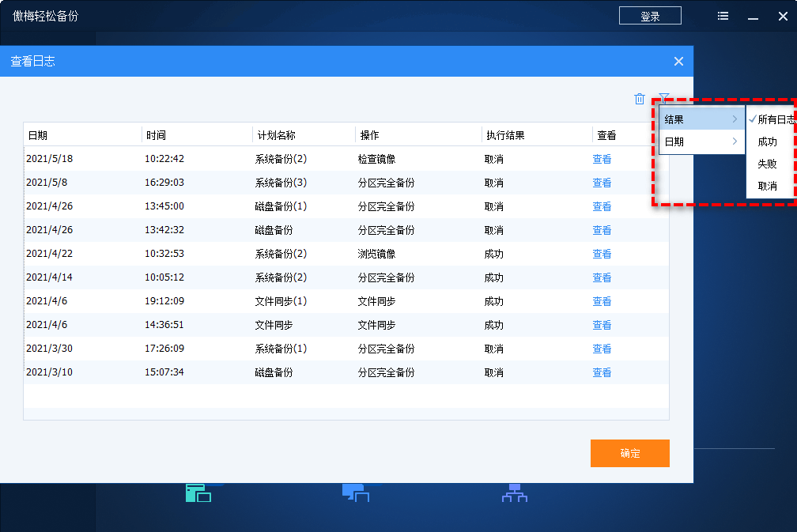Click the teal window icon at bottom

click(198, 494)
